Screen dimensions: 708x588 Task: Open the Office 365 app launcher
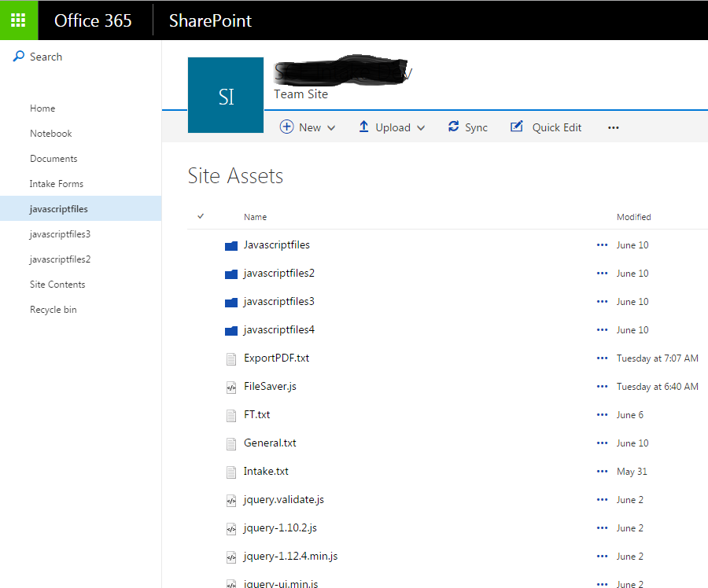click(x=17, y=20)
